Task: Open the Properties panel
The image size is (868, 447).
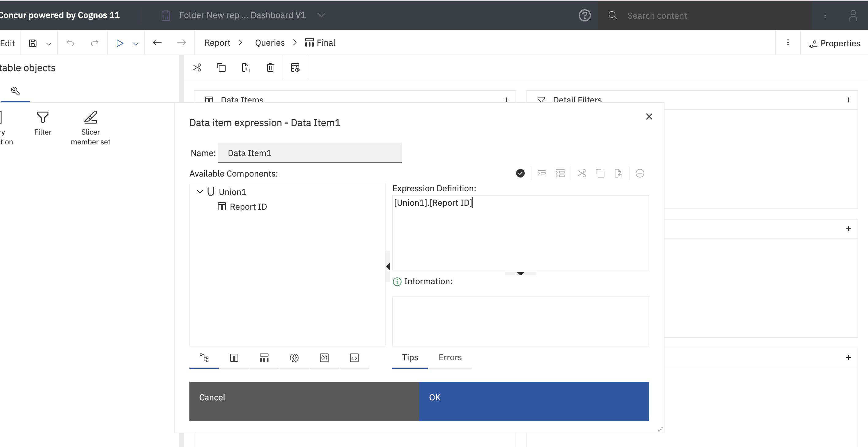Action: (x=834, y=43)
